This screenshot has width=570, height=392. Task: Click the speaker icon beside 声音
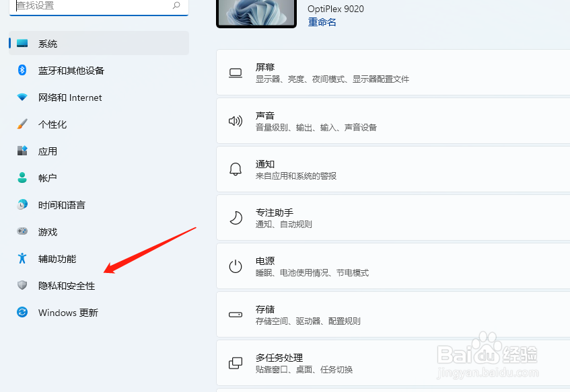[236, 121]
